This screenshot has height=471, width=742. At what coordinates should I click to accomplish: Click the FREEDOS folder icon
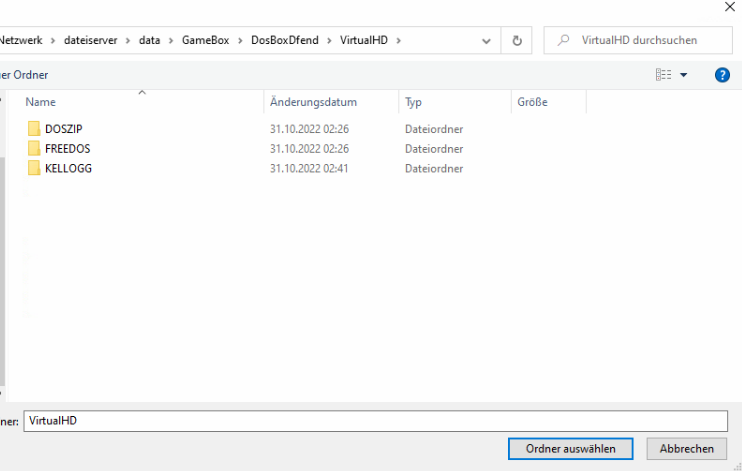(34, 149)
